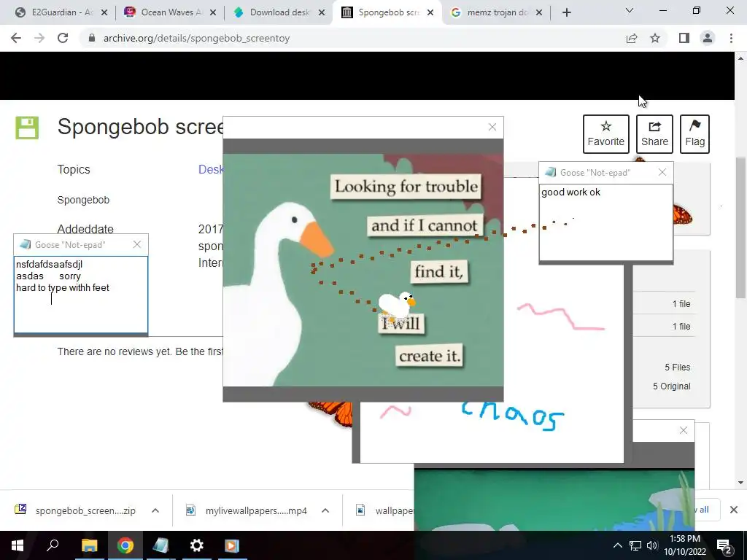Expand the mylivewallpapers mp4 download options
This screenshot has height=560, width=747.
[325, 510]
